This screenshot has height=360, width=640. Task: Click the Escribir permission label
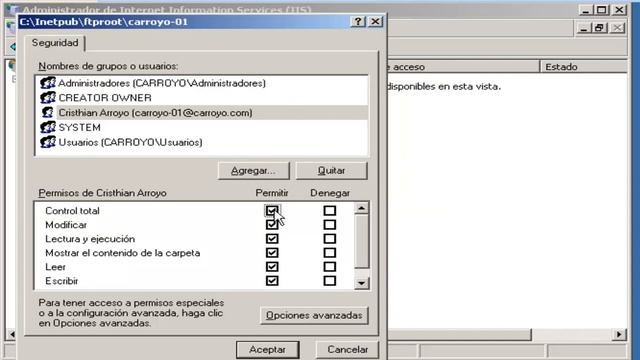point(62,281)
